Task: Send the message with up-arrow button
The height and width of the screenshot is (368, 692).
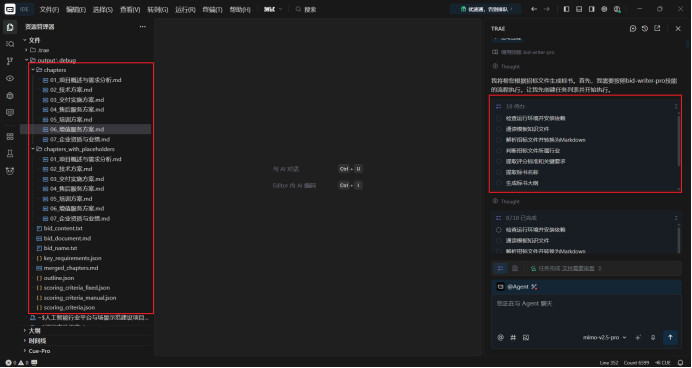Action: pyautogui.click(x=670, y=338)
